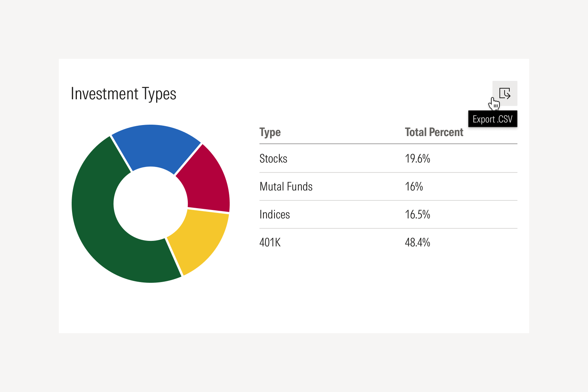Screen dimensions: 588x392
Task: Click the Export .CSV tooltip label
Action: point(493,119)
